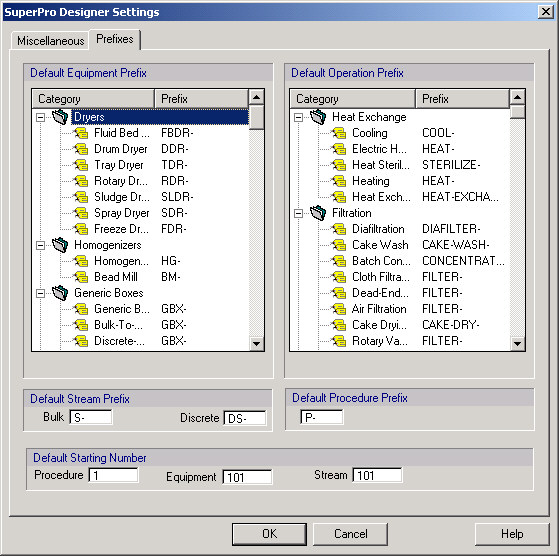The image size is (559, 556).
Task: Click the Dryers folder icon
Action: [60, 117]
